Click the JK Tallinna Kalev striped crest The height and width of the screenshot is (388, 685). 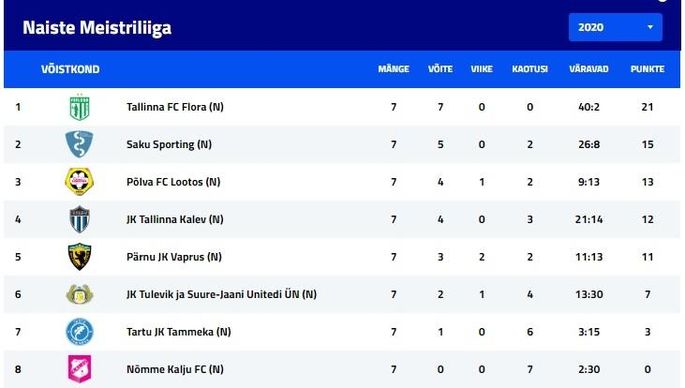pyautogui.click(x=80, y=219)
